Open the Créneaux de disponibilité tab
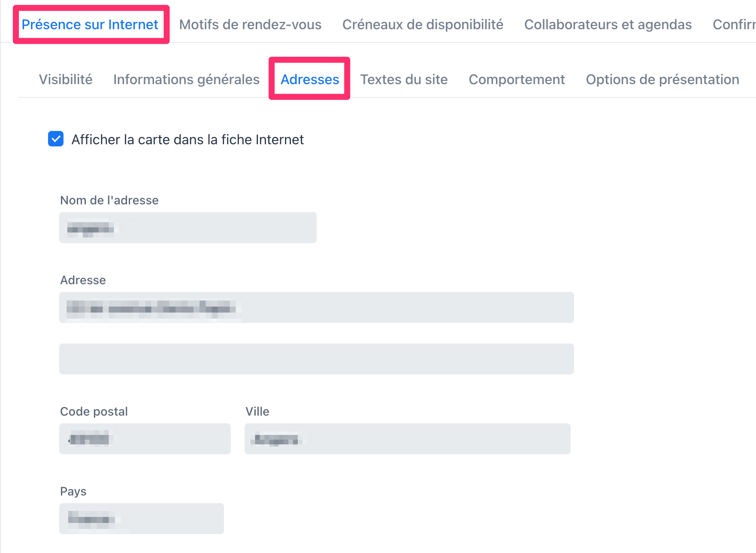 [x=423, y=24]
